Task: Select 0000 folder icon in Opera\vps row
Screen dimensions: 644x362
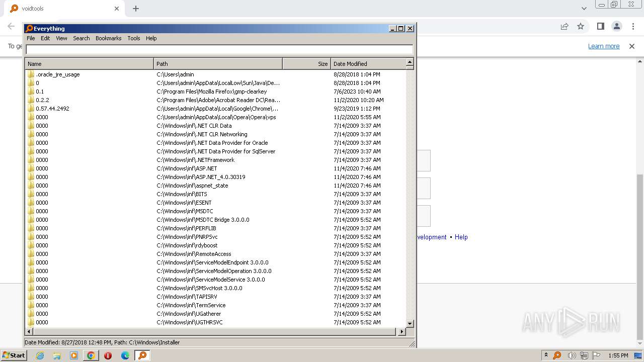Action: 31,117
